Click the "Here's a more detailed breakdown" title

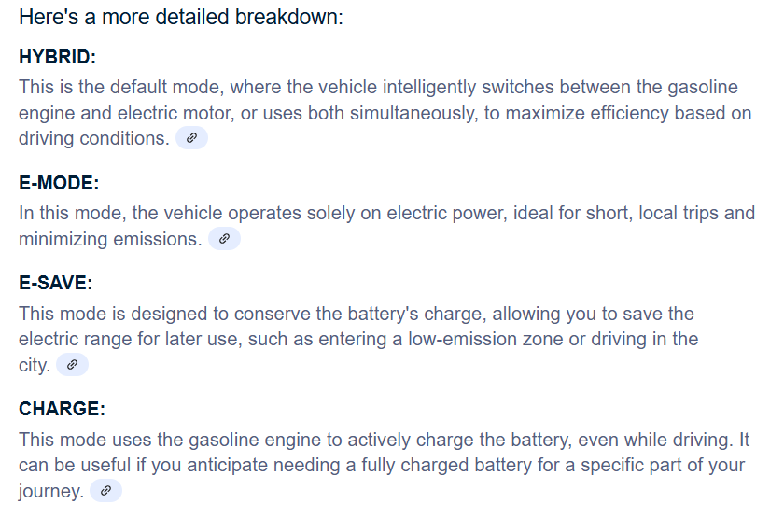pos(181,17)
